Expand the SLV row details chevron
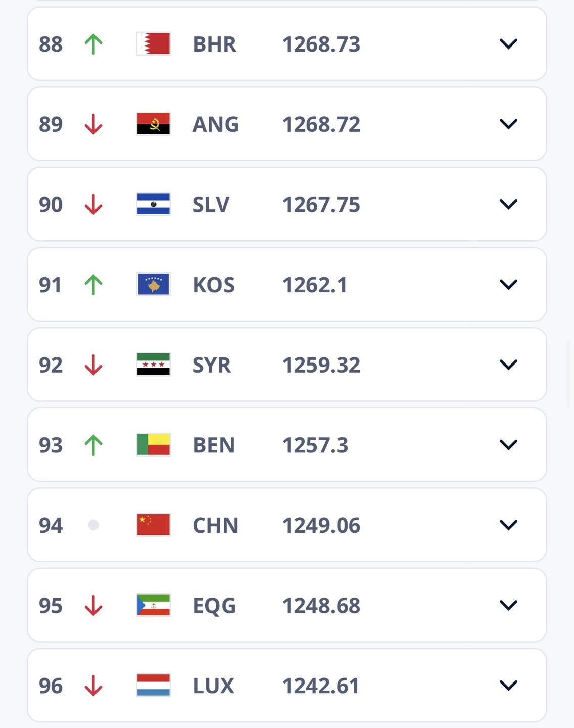Image resolution: width=574 pixels, height=728 pixels. click(x=508, y=204)
